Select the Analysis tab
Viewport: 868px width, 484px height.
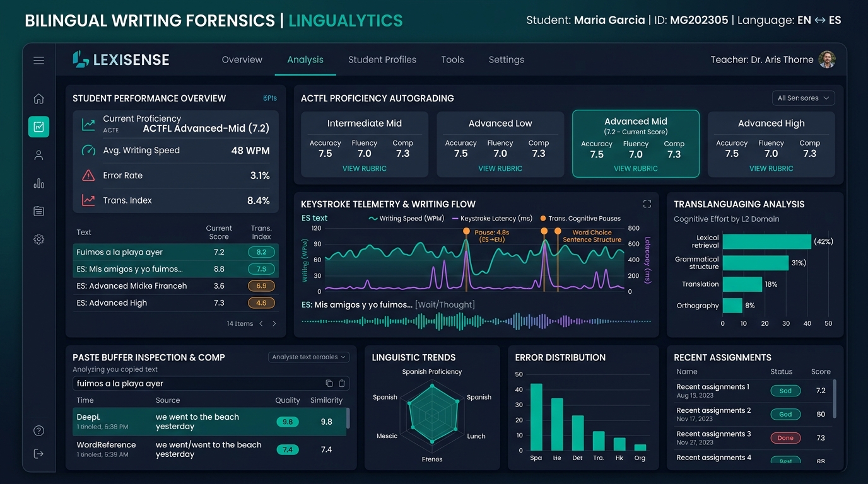tap(305, 60)
